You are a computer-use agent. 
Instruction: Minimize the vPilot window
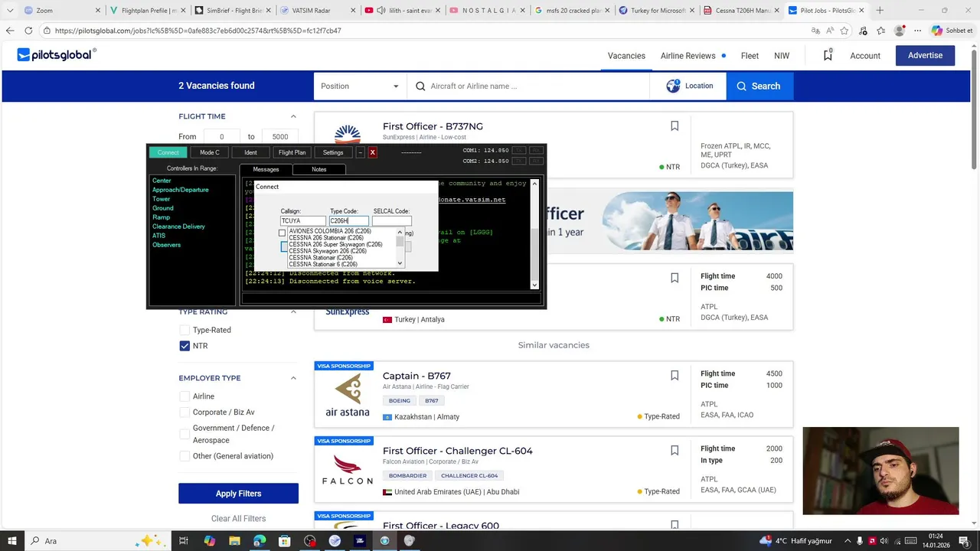(360, 152)
